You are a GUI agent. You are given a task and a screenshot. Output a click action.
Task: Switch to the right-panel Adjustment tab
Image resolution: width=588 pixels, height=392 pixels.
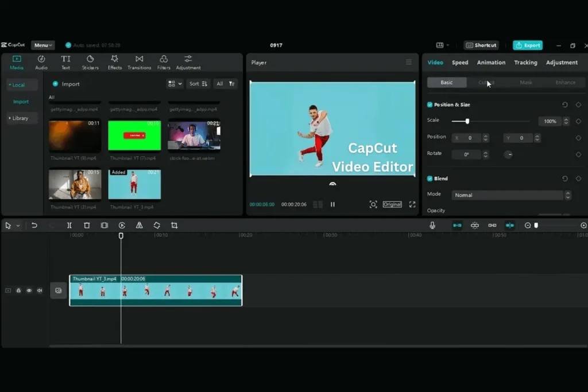(x=562, y=63)
